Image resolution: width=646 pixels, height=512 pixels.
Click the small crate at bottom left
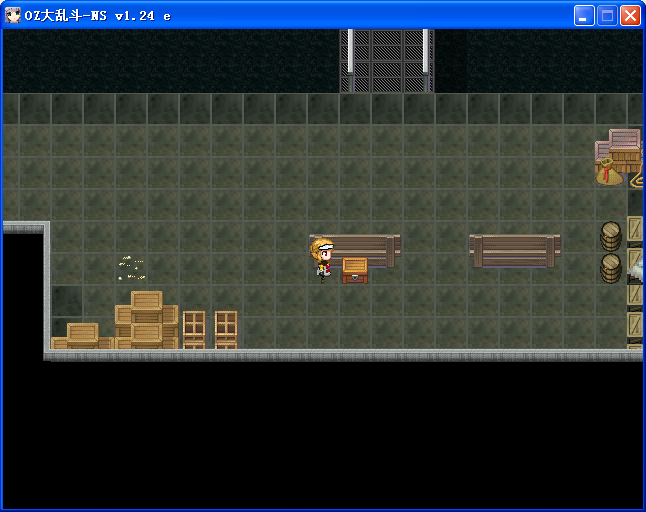click(x=82, y=336)
